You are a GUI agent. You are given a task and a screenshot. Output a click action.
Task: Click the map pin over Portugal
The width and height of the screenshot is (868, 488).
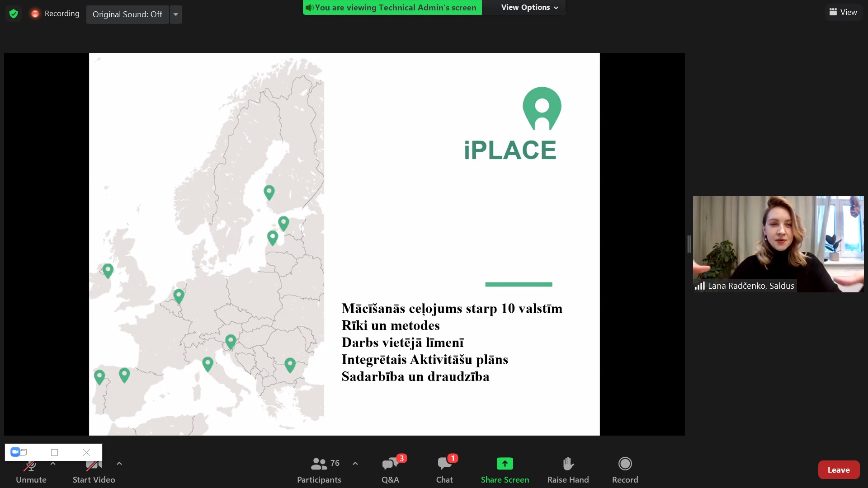pyautogui.click(x=99, y=377)
